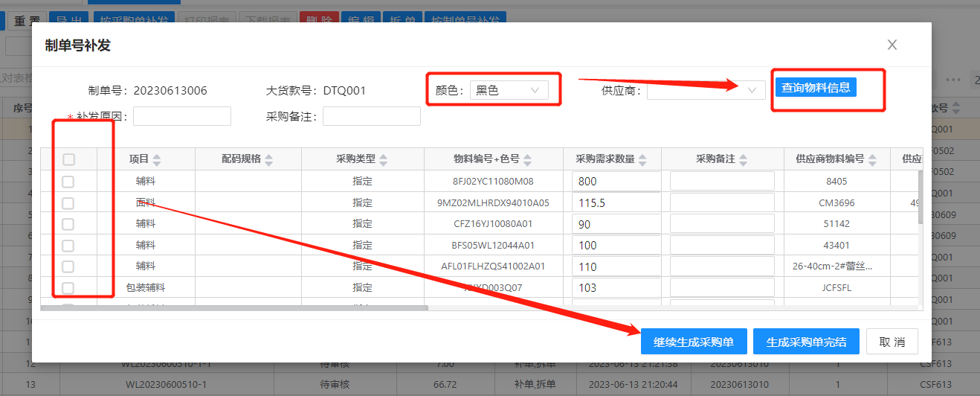Open the 颜色 dropdown showing 黑色

coord(509,90)
